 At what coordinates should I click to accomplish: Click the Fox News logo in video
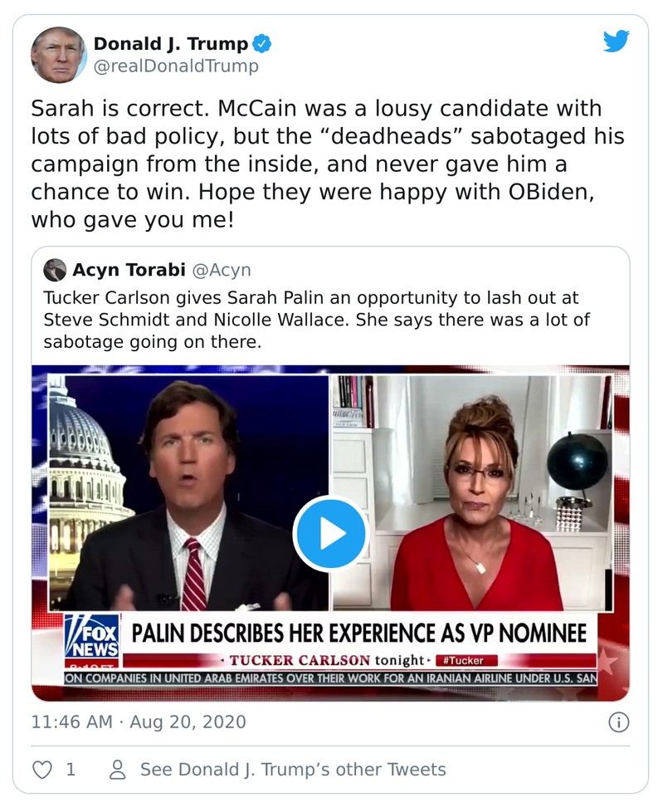click(x=91, y=638)
